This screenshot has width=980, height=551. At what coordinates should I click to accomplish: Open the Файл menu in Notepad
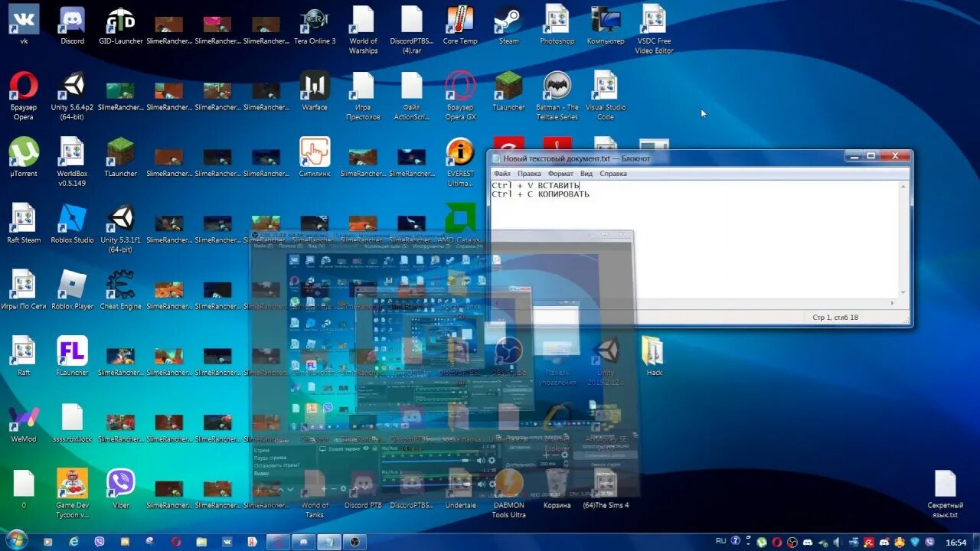(502, 174)
